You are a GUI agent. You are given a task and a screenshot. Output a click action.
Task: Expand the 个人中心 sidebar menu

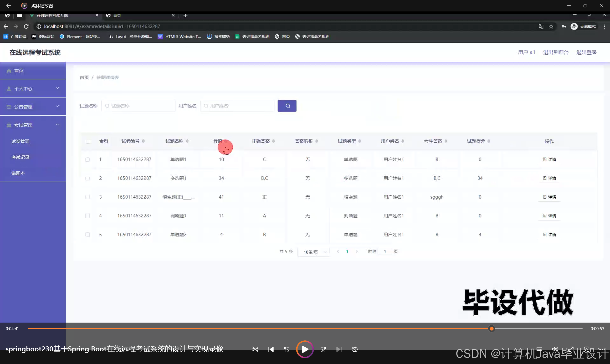(x=33, y=88)
